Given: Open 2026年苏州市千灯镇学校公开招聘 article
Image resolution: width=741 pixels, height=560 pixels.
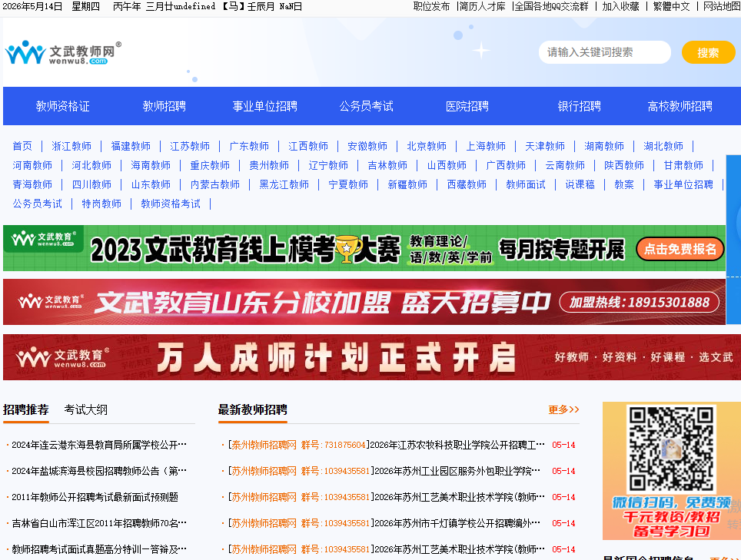Looking at the screenshot, I should click(x=457, y=524).
